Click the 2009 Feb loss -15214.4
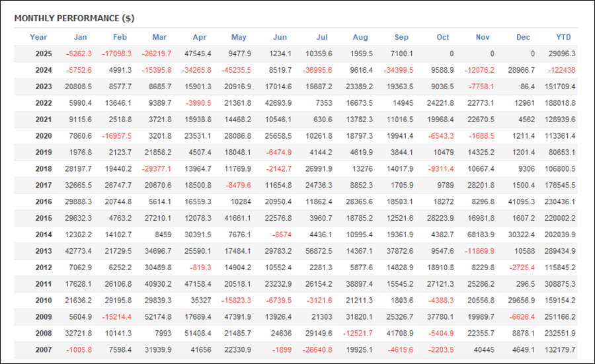This screenshot has width=595, height=364. [x=116, y=317]
